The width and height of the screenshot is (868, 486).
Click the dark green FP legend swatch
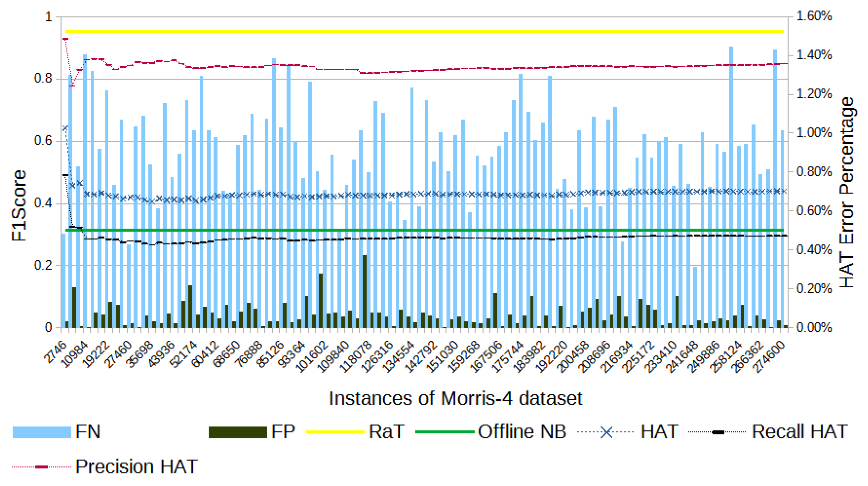pyautogui.click(x=238, y=432)
